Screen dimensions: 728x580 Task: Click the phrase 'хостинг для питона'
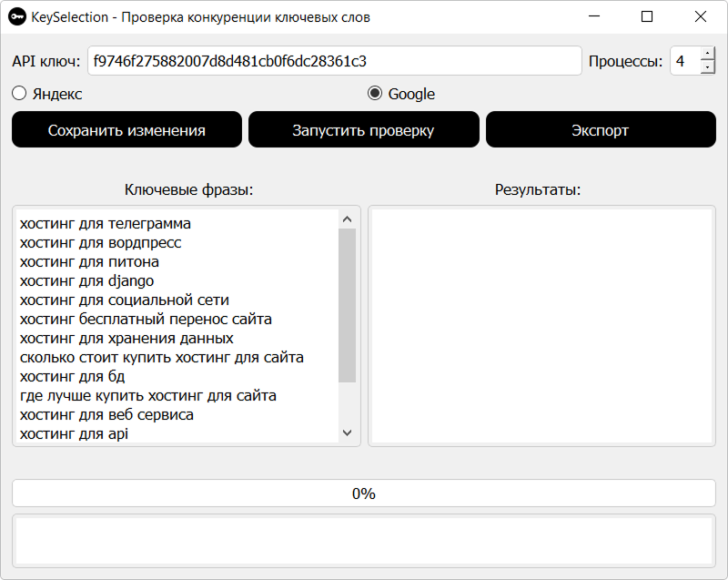pyautogui.click(x=89, y=262)
